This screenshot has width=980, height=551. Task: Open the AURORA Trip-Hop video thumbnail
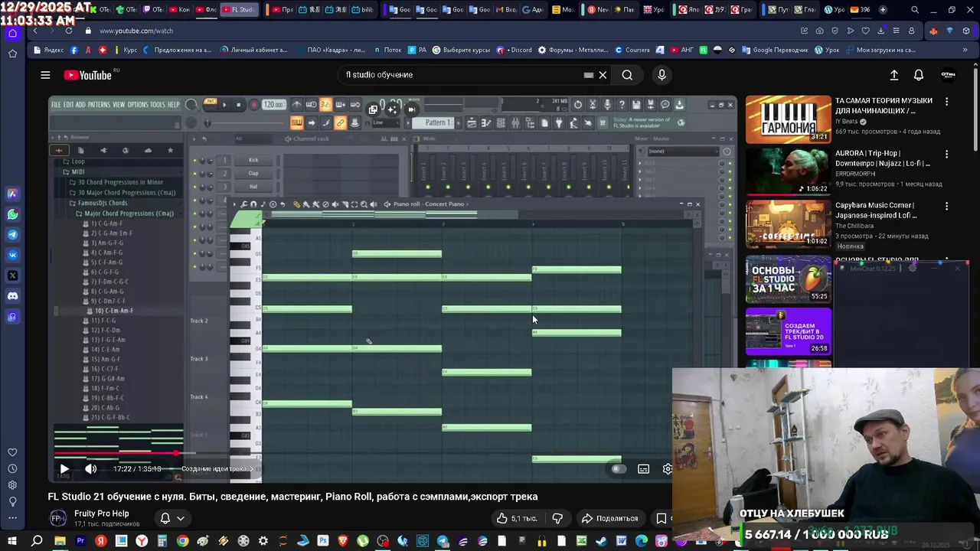[x=789, y=171]
